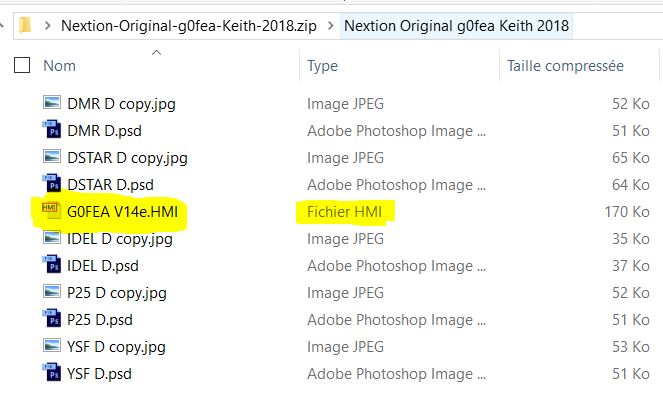Viewport: 663px width, 404px height.
Task: Click the DMR D.psd Photoshop file icon
Action: [52, 129]
